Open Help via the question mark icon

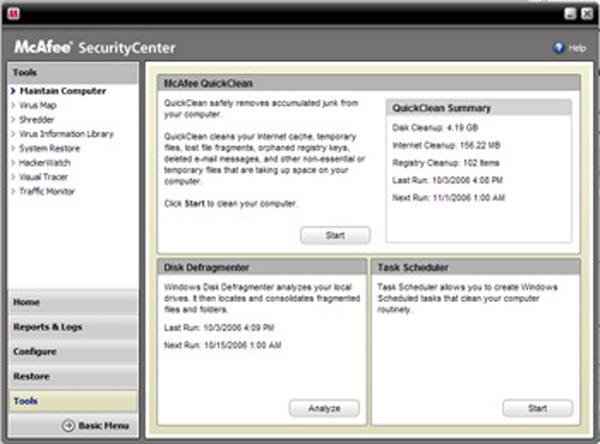pos(559,48)
